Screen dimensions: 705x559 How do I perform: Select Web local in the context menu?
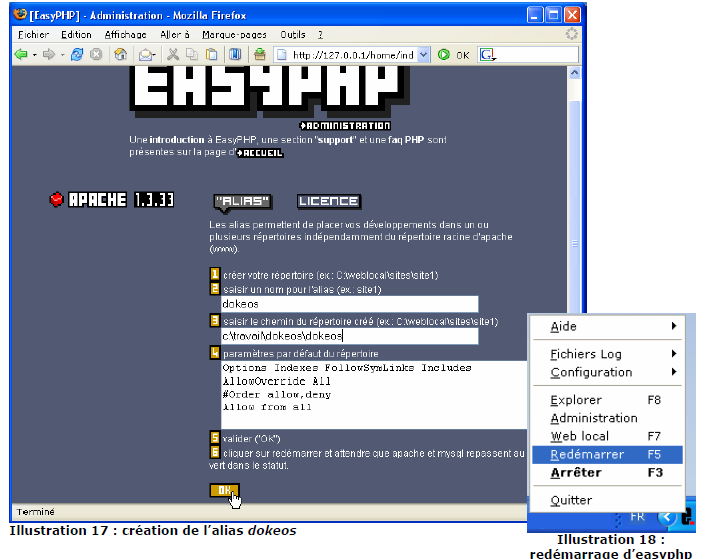point(607,436)
